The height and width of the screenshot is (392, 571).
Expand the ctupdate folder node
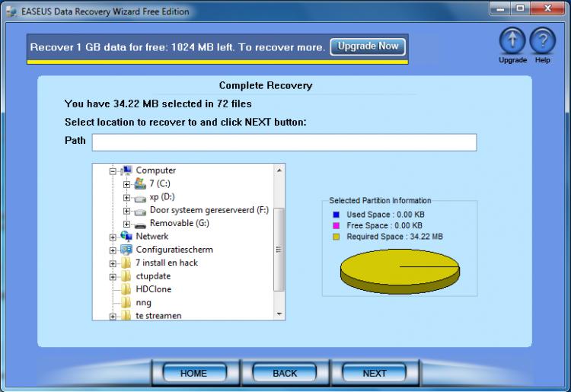pyautogui.click(x=113, y=276)
